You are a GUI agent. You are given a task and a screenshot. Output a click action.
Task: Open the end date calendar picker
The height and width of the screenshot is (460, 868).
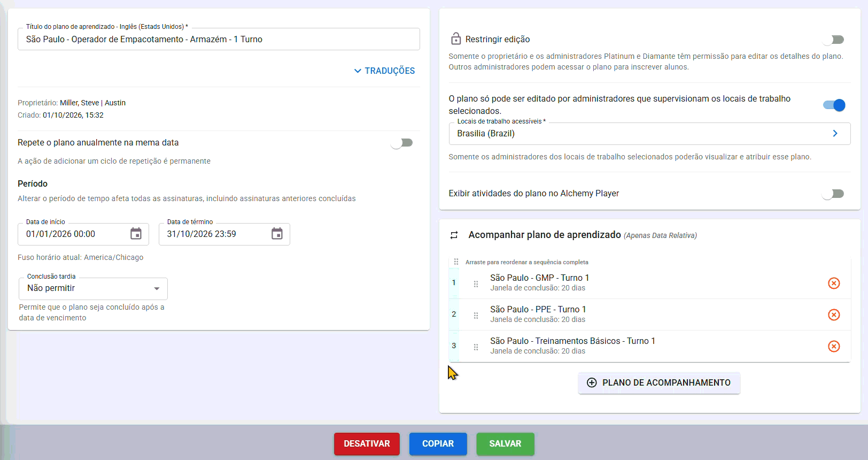[x=277, y=234]
